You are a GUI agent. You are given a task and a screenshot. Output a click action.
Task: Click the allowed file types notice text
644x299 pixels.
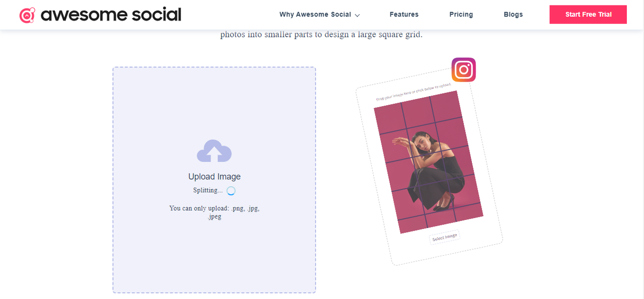point(214,212)
